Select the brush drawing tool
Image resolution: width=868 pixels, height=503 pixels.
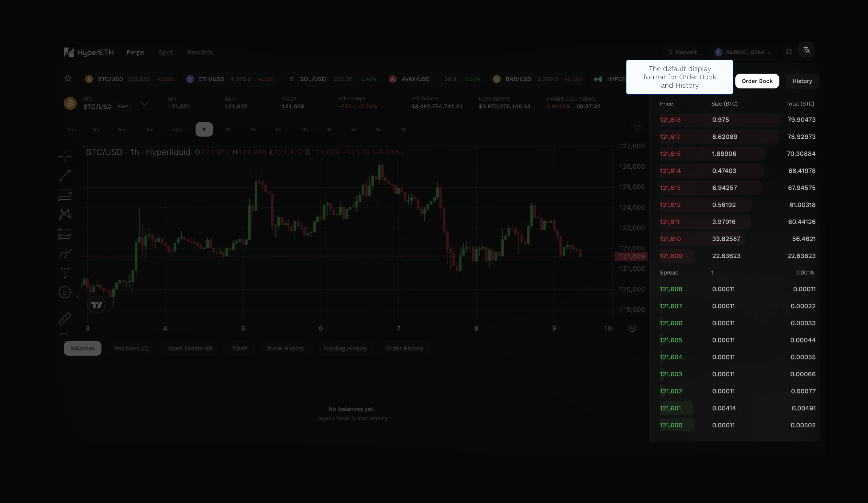click(x=65, y=254)
